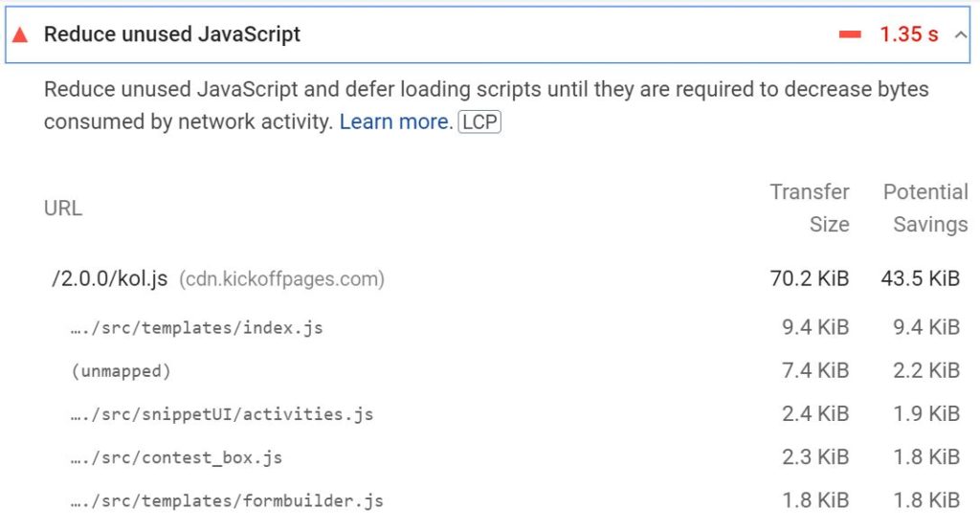Click the 1.9 KiB savings for activities.js
980x530 pixels.
tap(926, 413)
